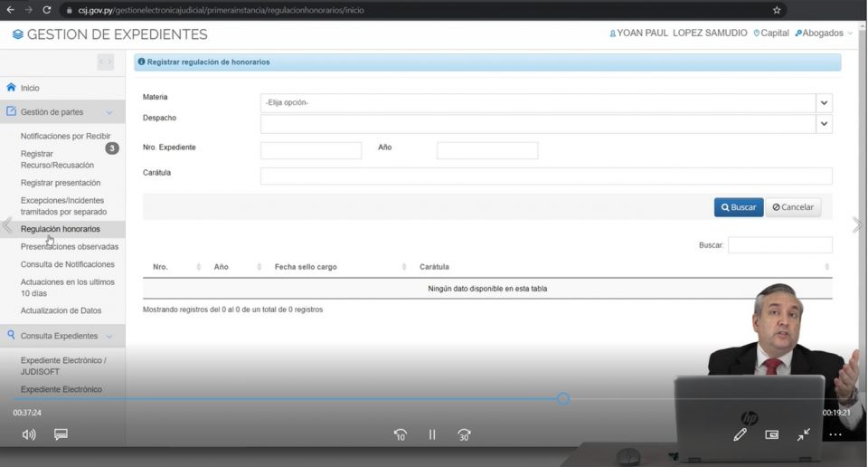This screenshot has width=868, height=467.
Task: Click the Registrar regulación de honorarios info icon
Action: [141, 62]
